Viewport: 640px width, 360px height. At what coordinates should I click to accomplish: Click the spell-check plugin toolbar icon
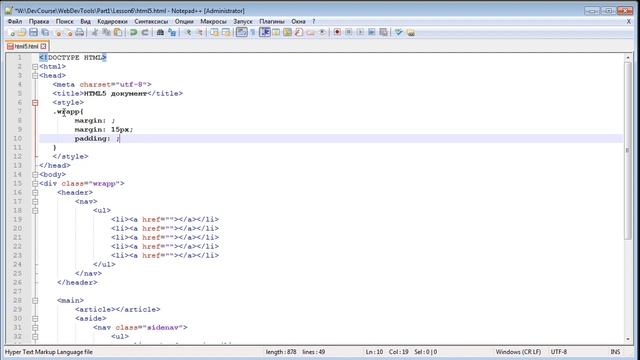[399, 32]
